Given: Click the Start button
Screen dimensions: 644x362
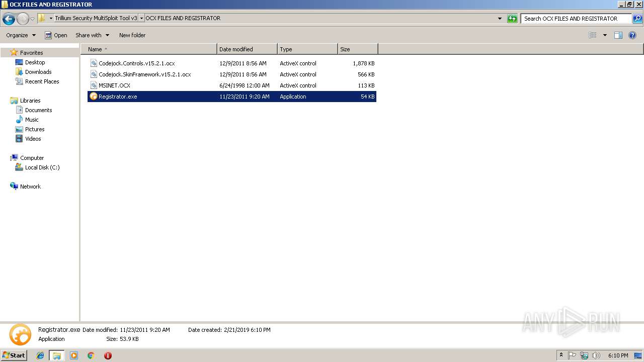Looking at the screenshot, I should pyautogui.click(x=14, y=355).
